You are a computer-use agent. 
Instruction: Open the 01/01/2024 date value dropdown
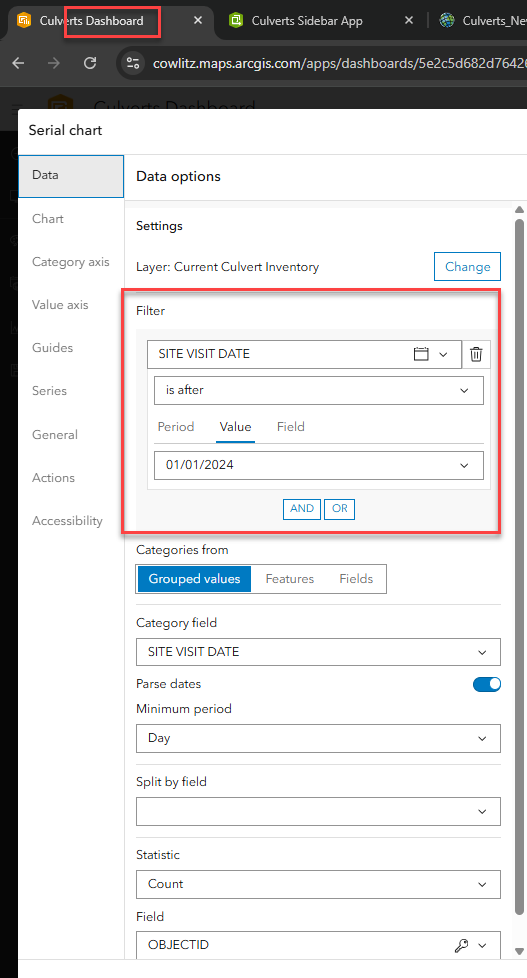pyautogui.click(x=319, y=465)
